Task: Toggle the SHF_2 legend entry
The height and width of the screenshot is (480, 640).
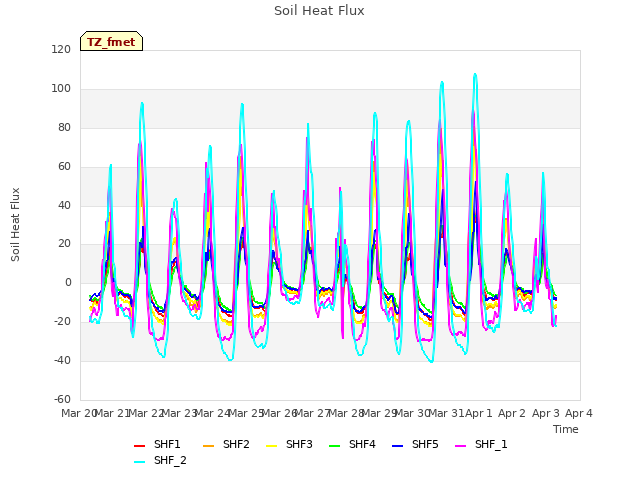Action: (x=160, y=460)
